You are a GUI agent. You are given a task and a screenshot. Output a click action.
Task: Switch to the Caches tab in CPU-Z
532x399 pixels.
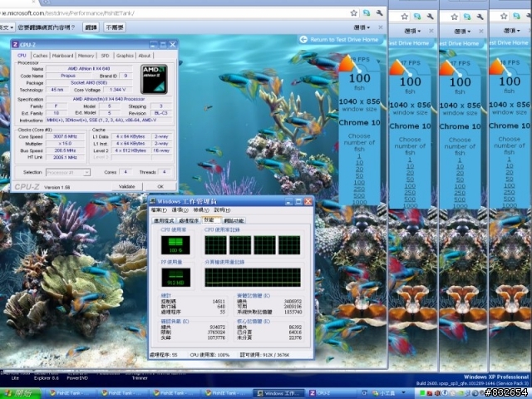(x=40, y=56)
